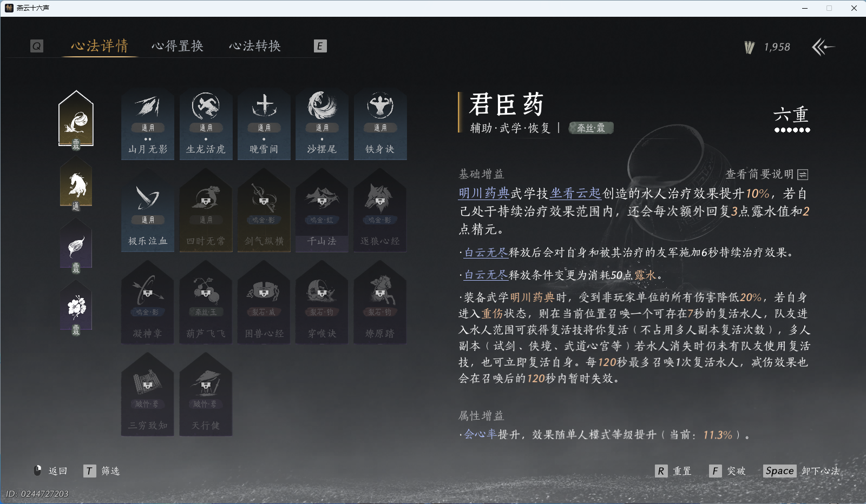
Task: Click the 白云无尽 skill link
Action: (486, 251)
